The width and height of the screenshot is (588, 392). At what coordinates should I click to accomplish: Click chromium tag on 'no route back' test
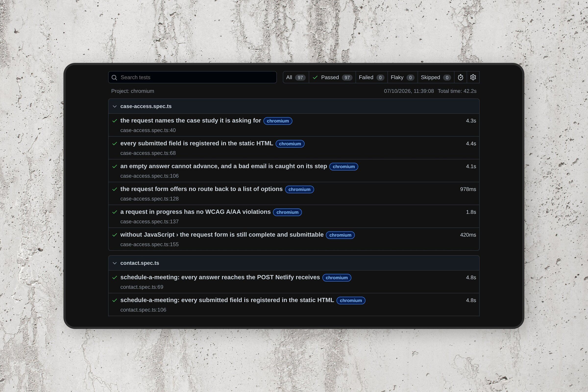coord(299,189)
